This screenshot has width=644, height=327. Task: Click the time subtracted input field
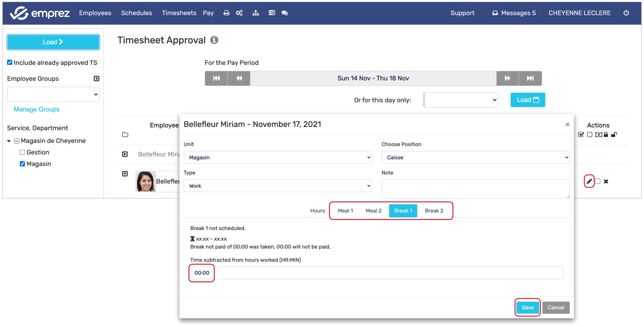tap(376, 273)
